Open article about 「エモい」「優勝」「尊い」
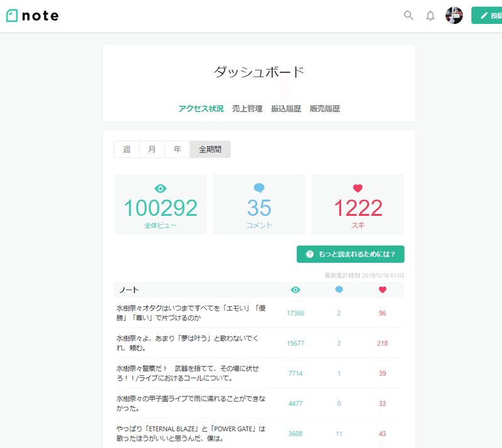 [x=191, y=313]
